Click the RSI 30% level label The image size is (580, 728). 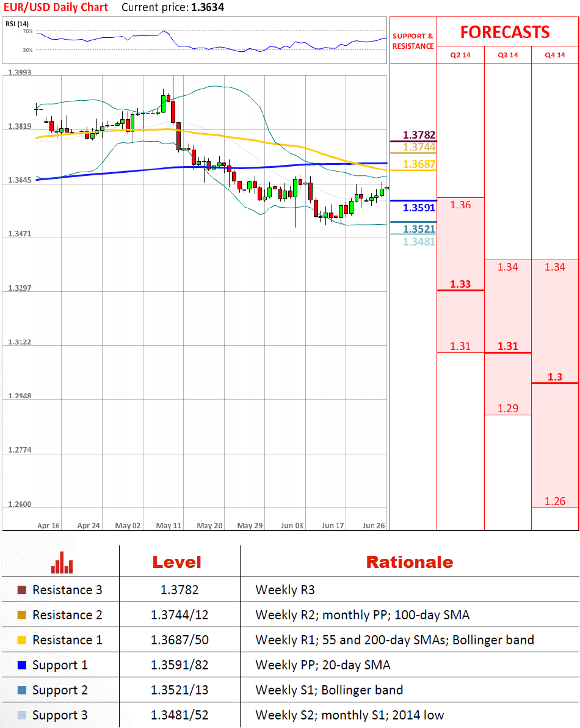28,50
